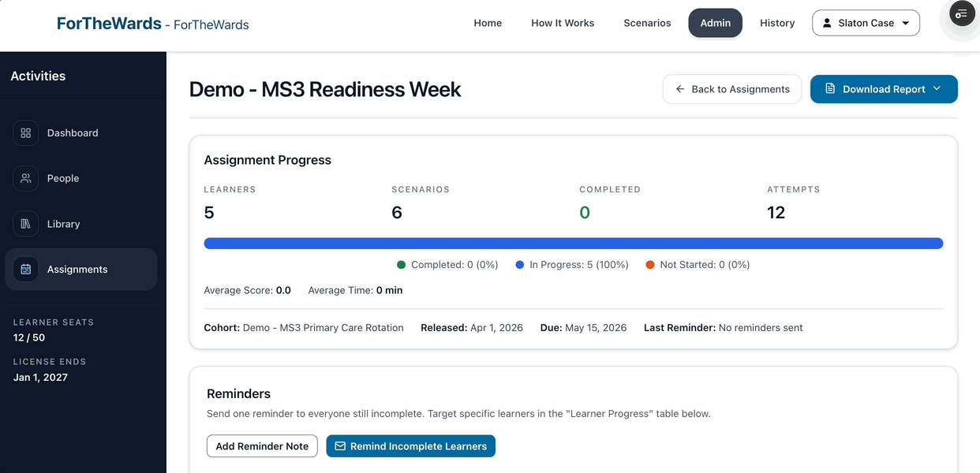This screenshot has height=473, width=980.
Task: Click the green Completed legend dot
Action: (403, 264)
